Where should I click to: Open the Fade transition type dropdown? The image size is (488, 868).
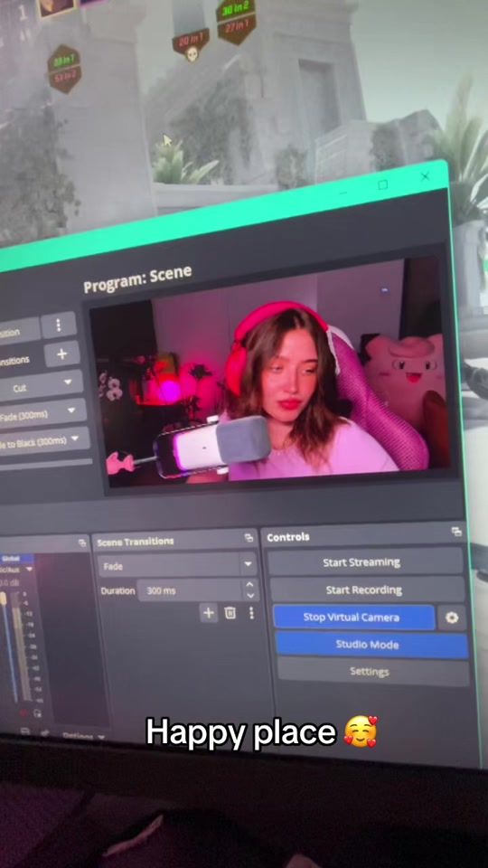click(177, 565)
